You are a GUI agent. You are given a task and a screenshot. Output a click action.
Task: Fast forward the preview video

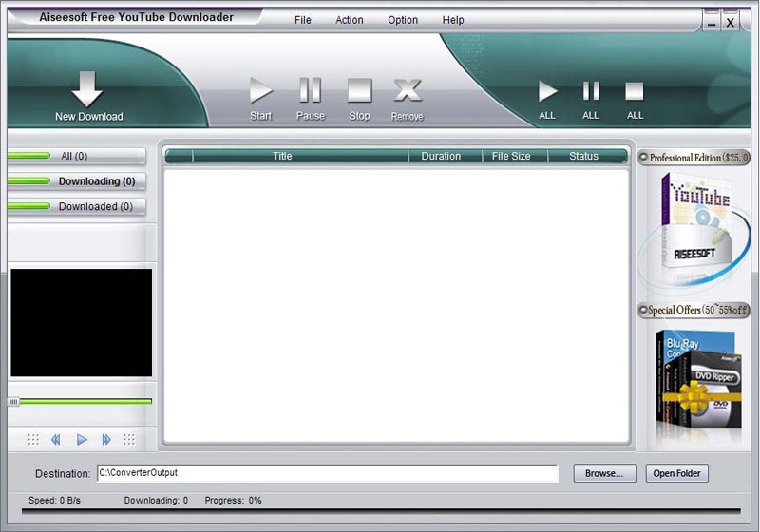pyautogui.click(x=106, y=439)
